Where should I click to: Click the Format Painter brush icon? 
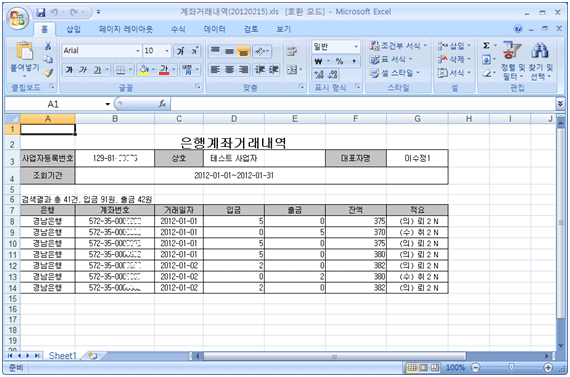pyautogui.click(x=48, y=73)
